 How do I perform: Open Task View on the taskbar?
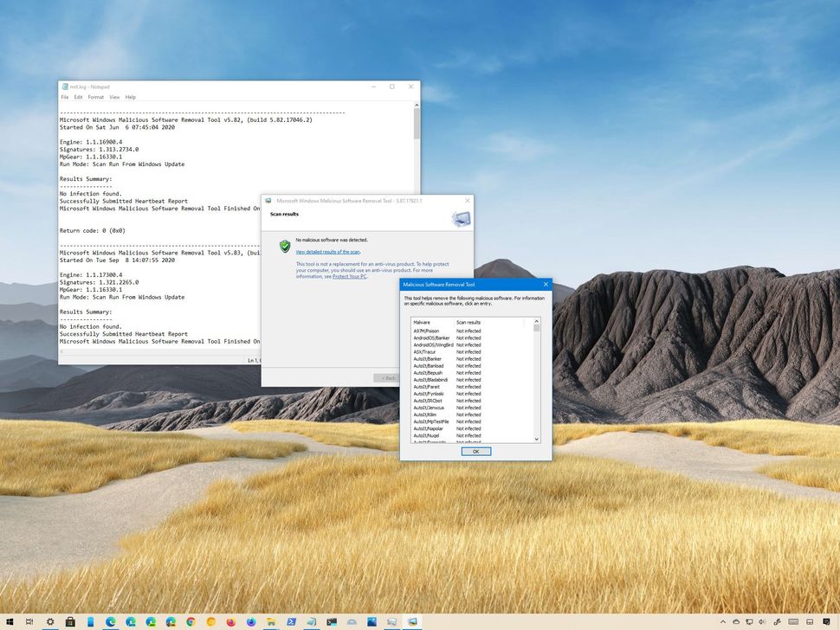29,622
